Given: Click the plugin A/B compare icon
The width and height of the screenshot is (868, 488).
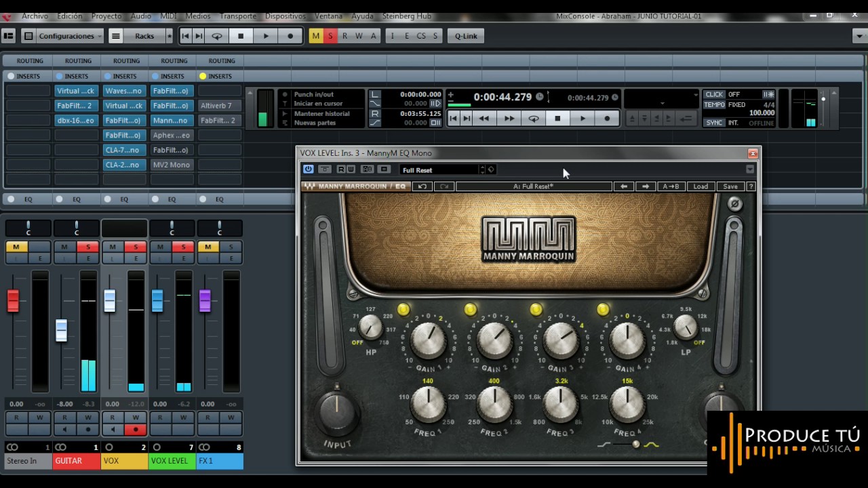Looking at the screenshot, I should 368,169.
